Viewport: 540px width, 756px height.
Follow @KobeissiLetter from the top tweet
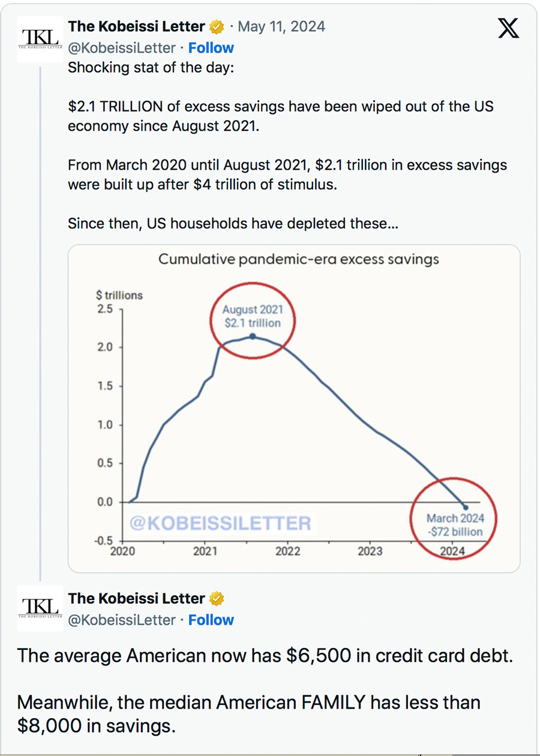pyautogui.click(x=211, y=48)
